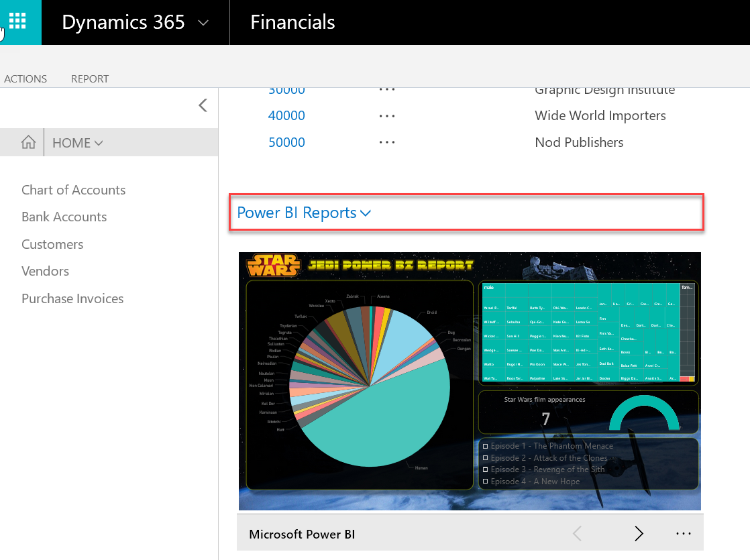750x560 pixels.
Task: Select the Nod Publishers name
Action: pos(579,142)
